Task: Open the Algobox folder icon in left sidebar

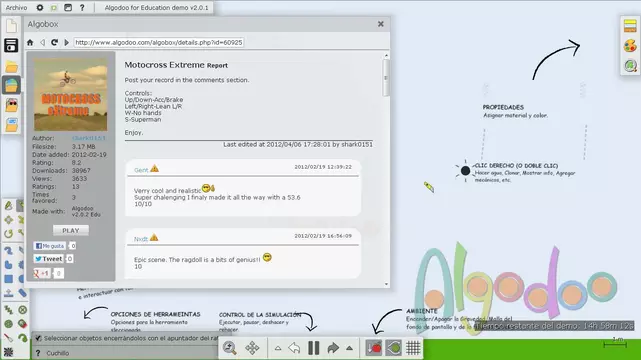Action: pos(11,85)
